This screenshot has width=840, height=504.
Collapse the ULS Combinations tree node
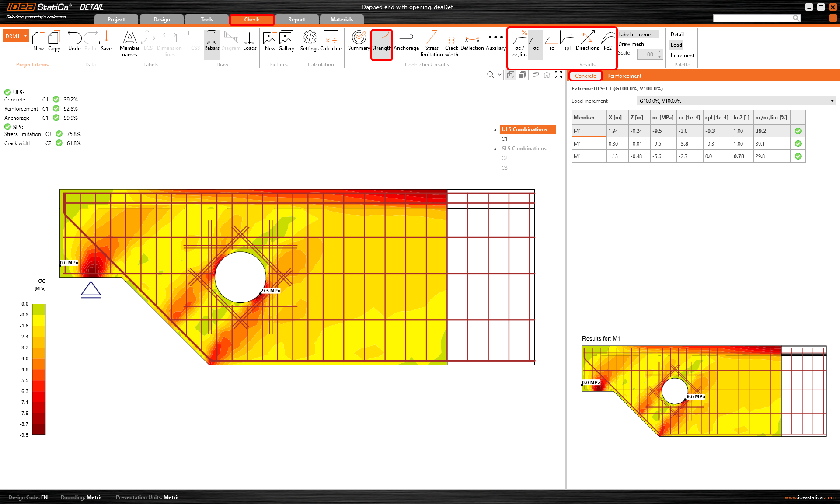(495, 130)
